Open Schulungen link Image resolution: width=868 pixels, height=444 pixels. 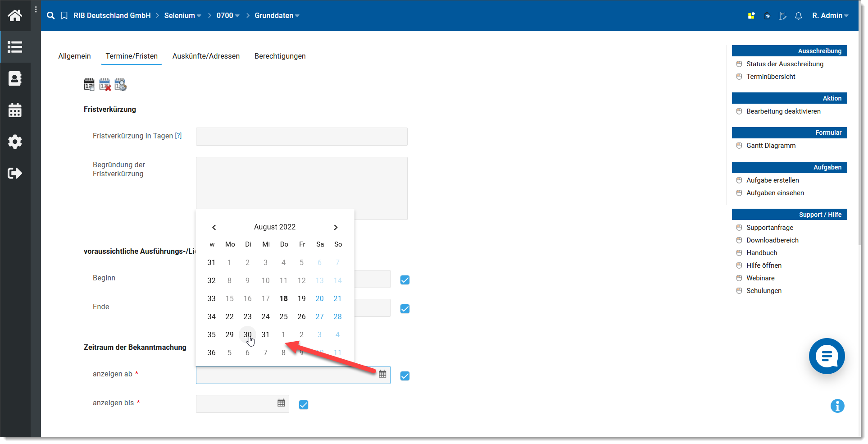[x=763, y=291]
